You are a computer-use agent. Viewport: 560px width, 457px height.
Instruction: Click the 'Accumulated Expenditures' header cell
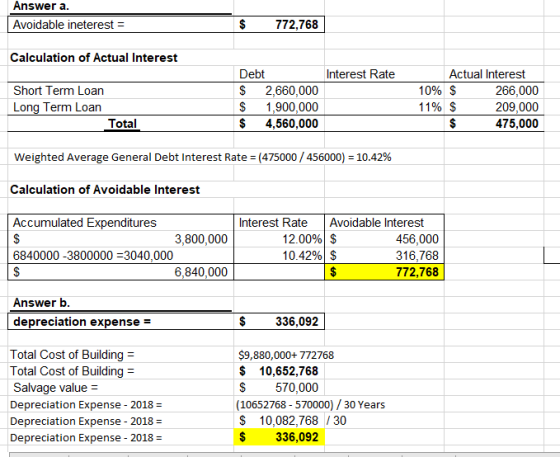121,223
